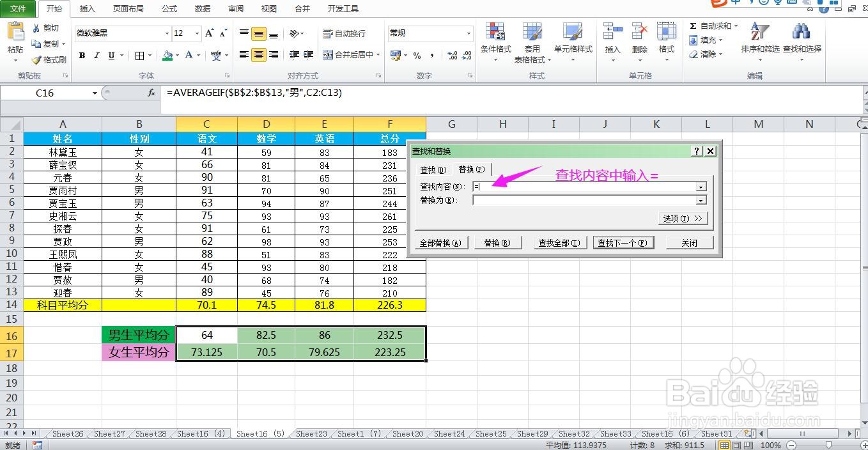Viewport: 868px width, 450px height.
Task: Open AutoSum dropdown
Action: 736,26
